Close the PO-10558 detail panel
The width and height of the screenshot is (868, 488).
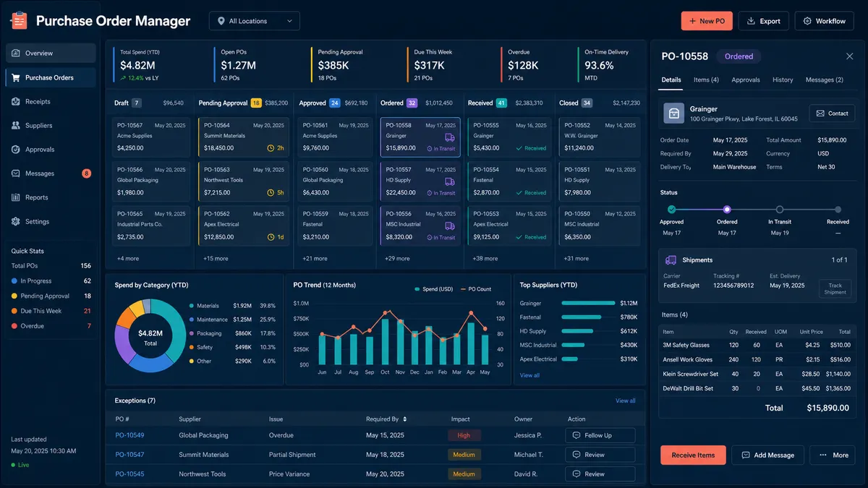pos(849,56)
